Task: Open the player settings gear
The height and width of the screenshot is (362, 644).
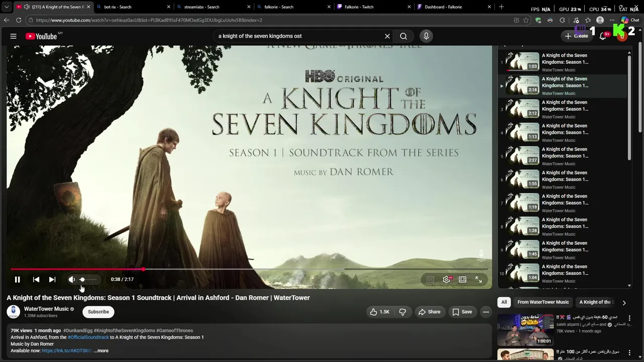Action: (x=446, y=280)
